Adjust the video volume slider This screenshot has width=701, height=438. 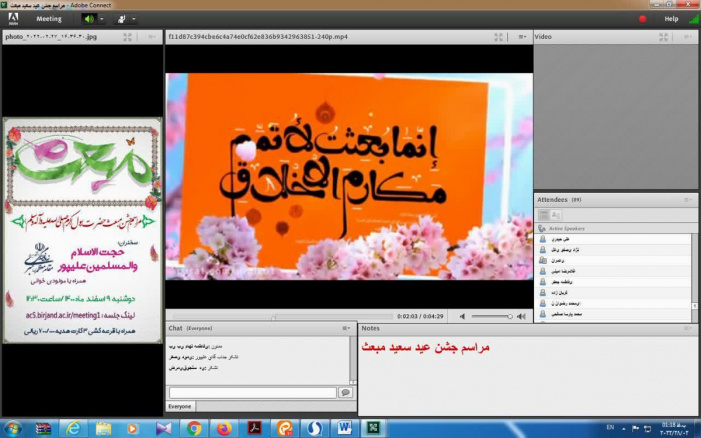click(x=492, y=316)
